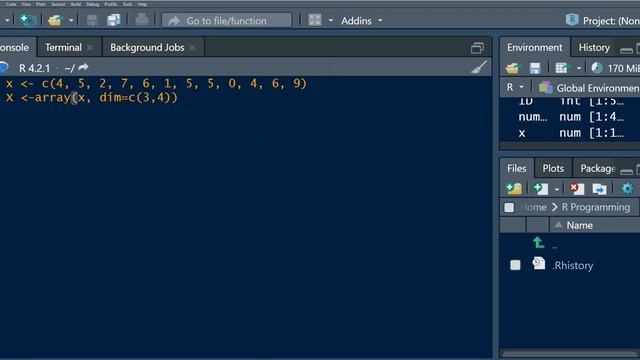The height and width of the screenshot is (360, 640).
Task: Switch to the History tab
Action: 594,47
